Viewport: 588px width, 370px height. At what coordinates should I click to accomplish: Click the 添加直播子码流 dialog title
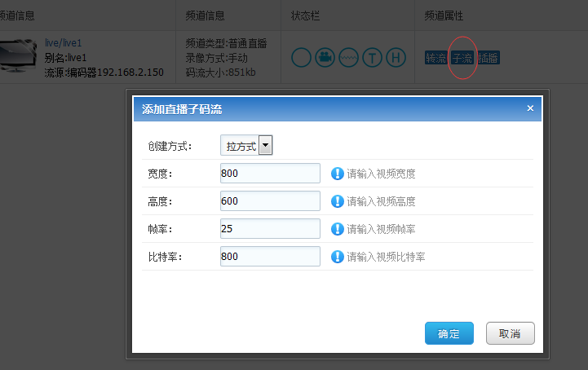[x=182, y=109]
